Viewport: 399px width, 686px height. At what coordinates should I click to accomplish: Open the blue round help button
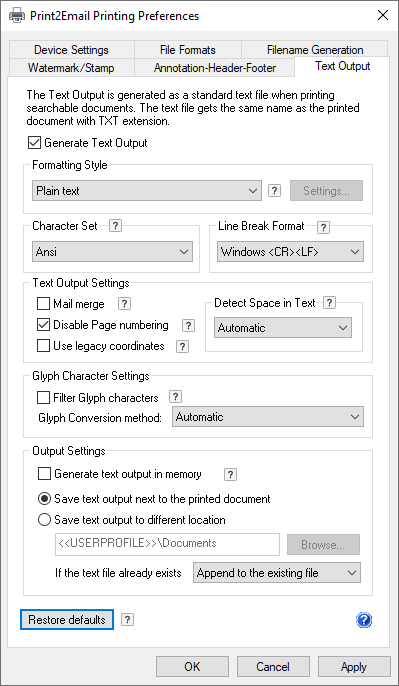click(364, 620)
